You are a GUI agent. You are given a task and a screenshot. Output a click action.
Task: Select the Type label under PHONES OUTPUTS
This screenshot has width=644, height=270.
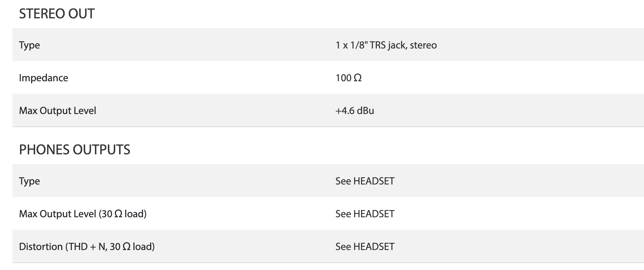coord(29,181)
